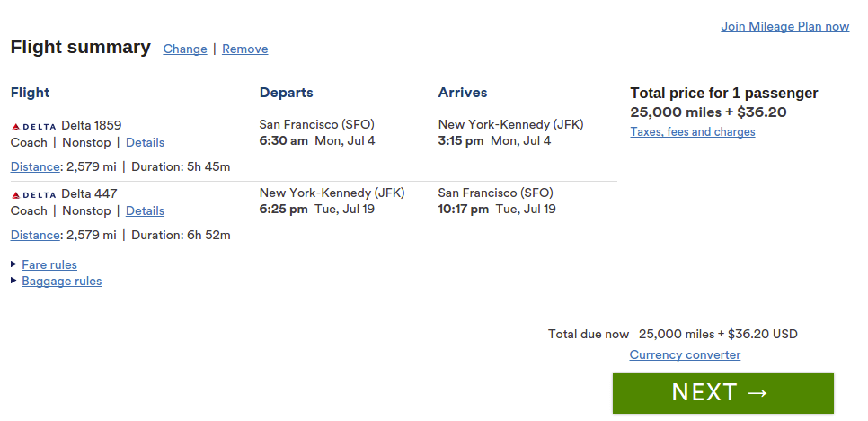Click the Total price for 1 passenger text
This screenshot has width=868, height=421.
pos(724,93)
